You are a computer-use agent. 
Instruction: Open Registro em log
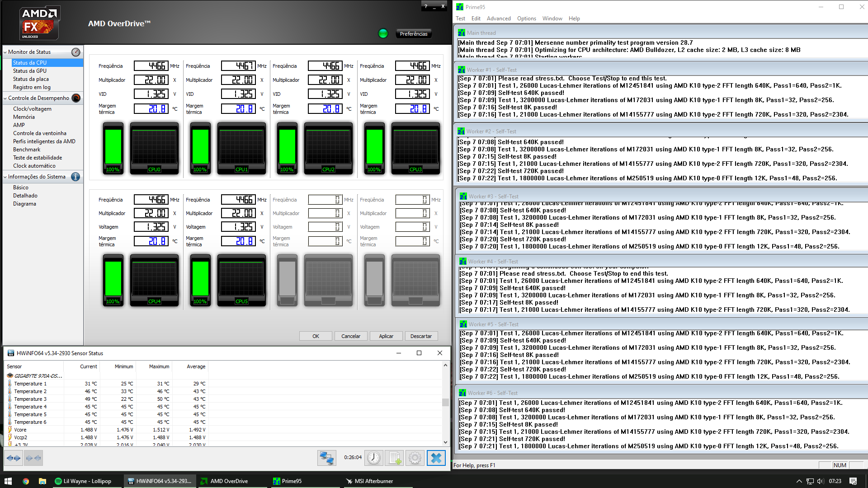click(x=32, y=87)
